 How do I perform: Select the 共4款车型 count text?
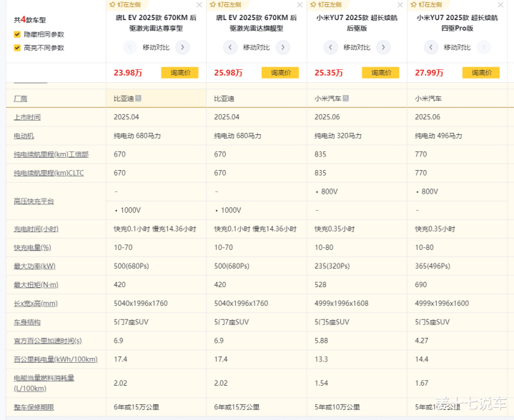[30, 20]
